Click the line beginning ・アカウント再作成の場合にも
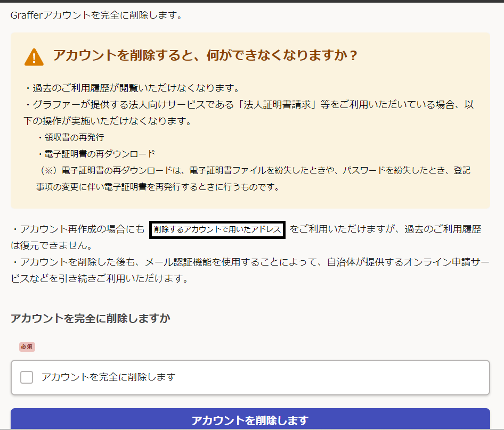The height and width of the screenshot is (430, 504). click(246, 237)
